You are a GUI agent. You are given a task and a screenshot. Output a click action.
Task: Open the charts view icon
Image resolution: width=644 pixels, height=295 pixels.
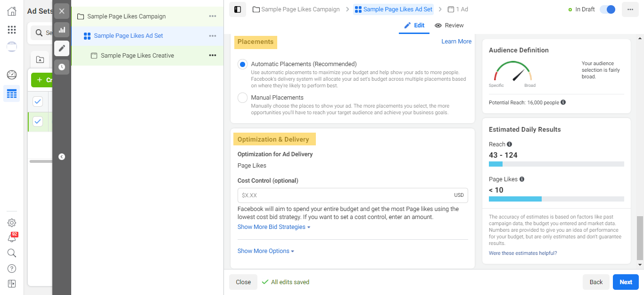tap(62, 30)
